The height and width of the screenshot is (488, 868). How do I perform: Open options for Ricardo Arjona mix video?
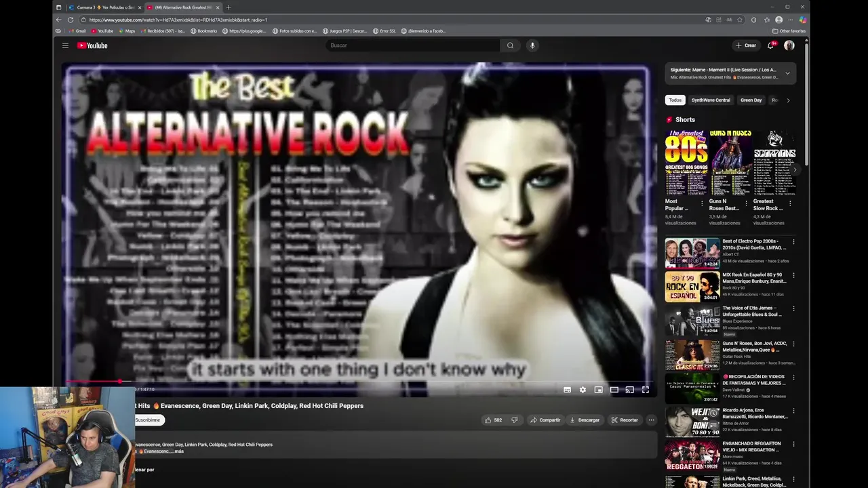click(x=793, y=410)
